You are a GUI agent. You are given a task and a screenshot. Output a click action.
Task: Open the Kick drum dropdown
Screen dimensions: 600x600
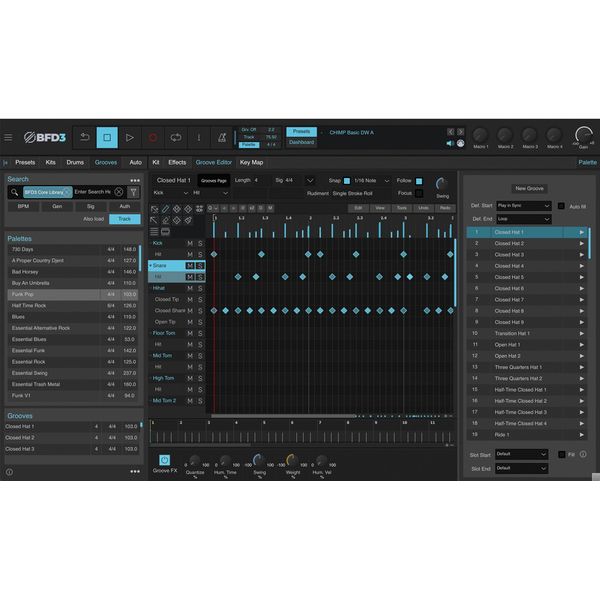pyautogui.click(x=170, y=193)
